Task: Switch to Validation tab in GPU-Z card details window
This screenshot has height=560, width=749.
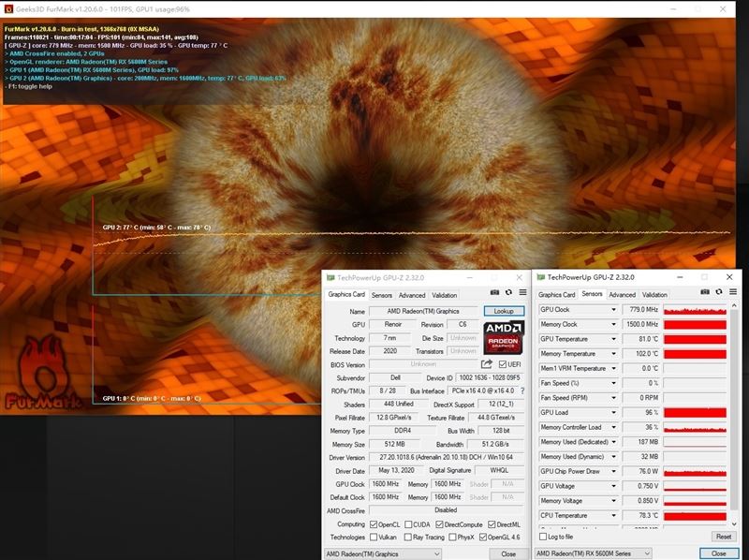Action: point(444,295)
